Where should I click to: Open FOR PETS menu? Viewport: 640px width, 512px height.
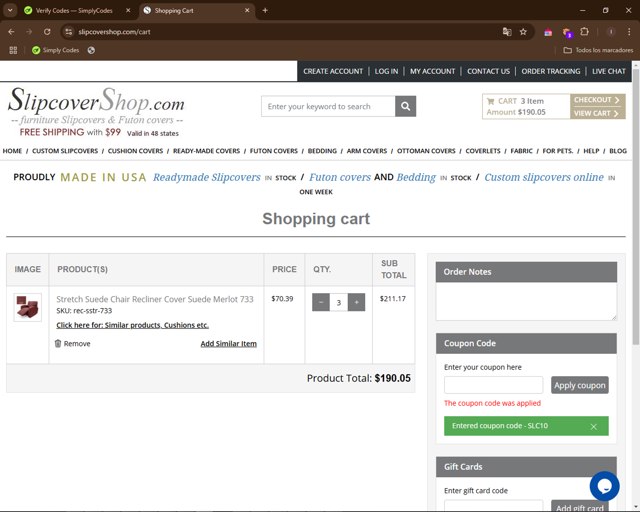(558, 151)
